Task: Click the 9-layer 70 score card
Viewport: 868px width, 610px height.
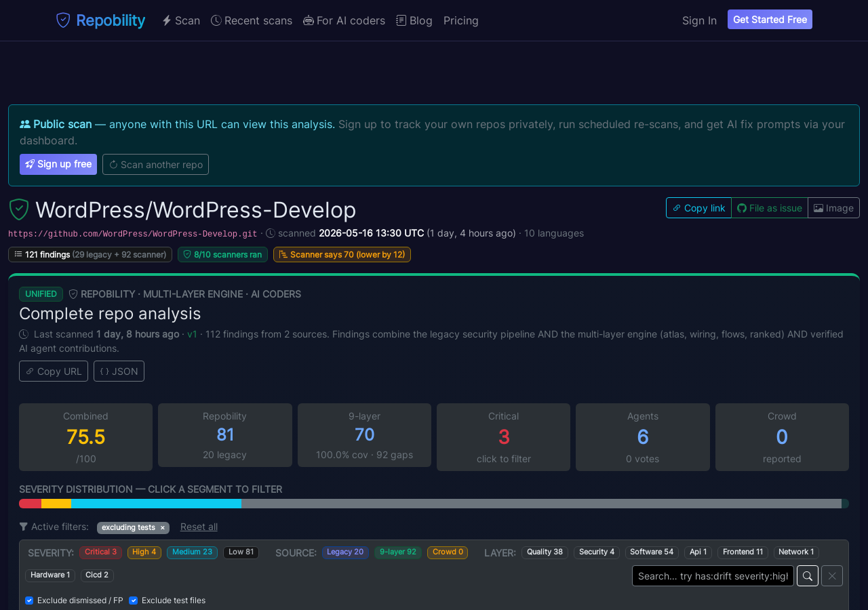Action: [364, 435]
